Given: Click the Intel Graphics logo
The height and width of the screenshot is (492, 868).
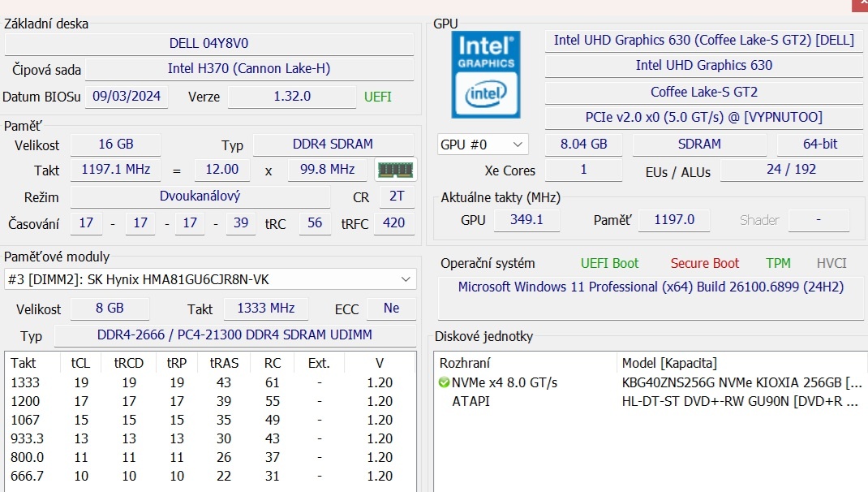Looking at the screenshot, I should [485, 74].
